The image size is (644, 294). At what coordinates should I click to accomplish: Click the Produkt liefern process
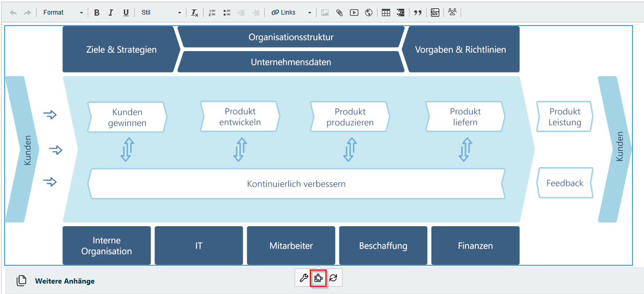(465, 117)
